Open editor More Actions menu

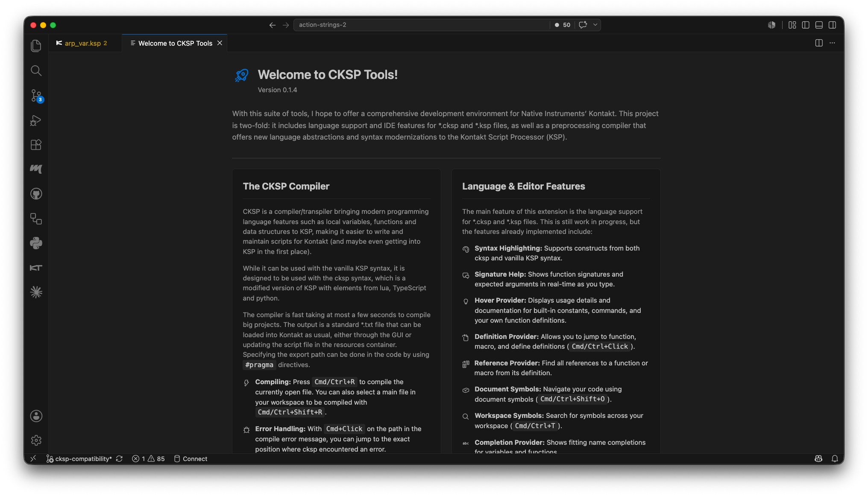pos(832,43)
